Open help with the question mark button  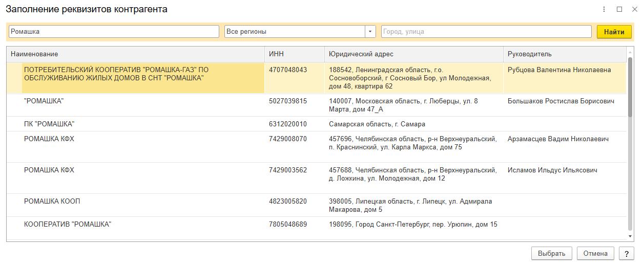tap(626, 253)
